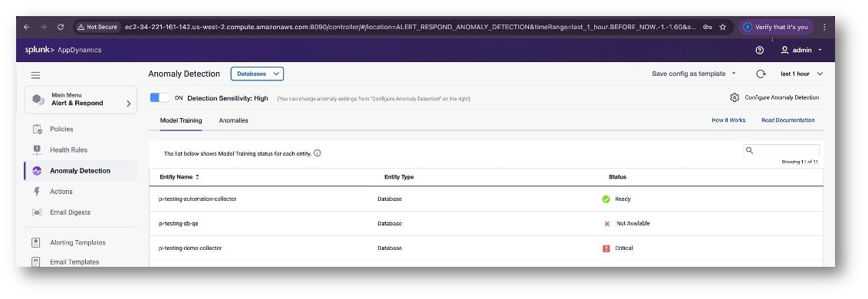Open the help question mark icon
Screen dimensions: 868x299
point(759,51)
